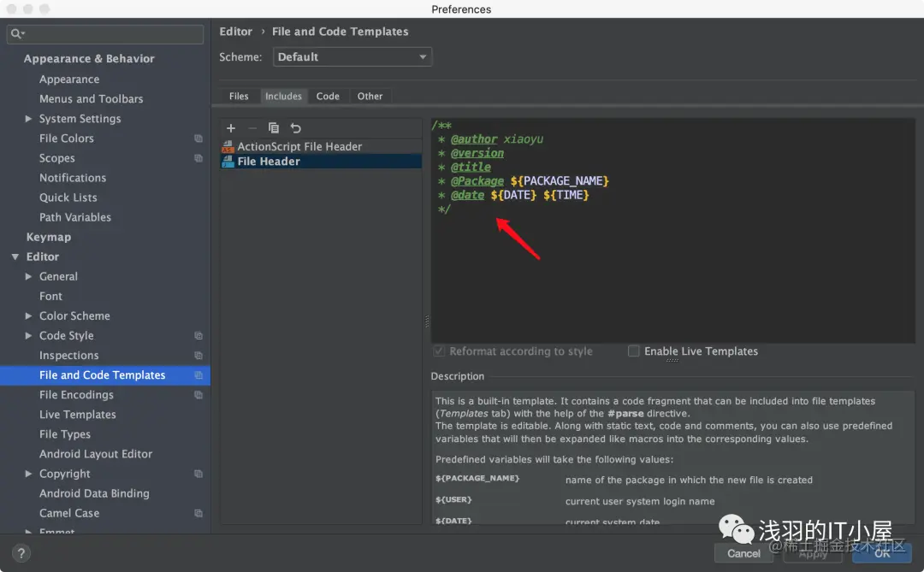
Task: Click the add template plus icon
Action: click(x=231, y=128)
